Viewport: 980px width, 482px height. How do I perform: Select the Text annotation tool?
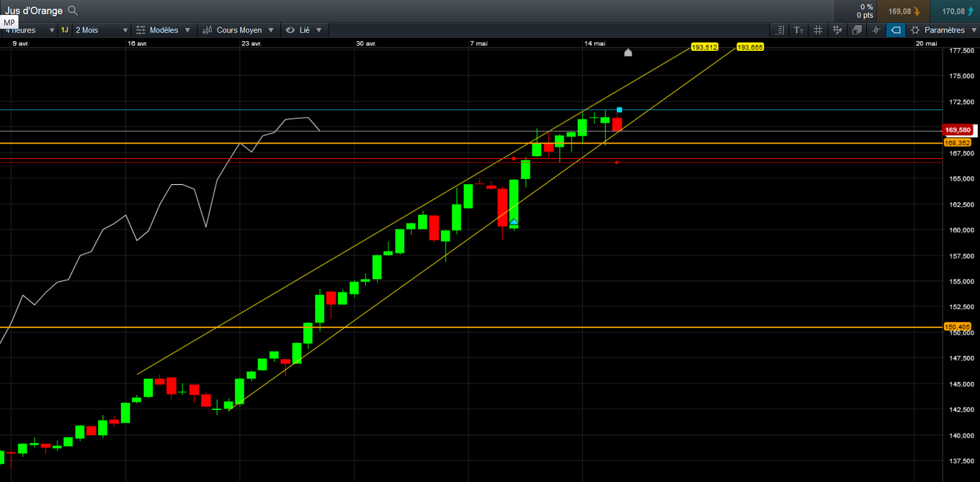tap(798, 30)
